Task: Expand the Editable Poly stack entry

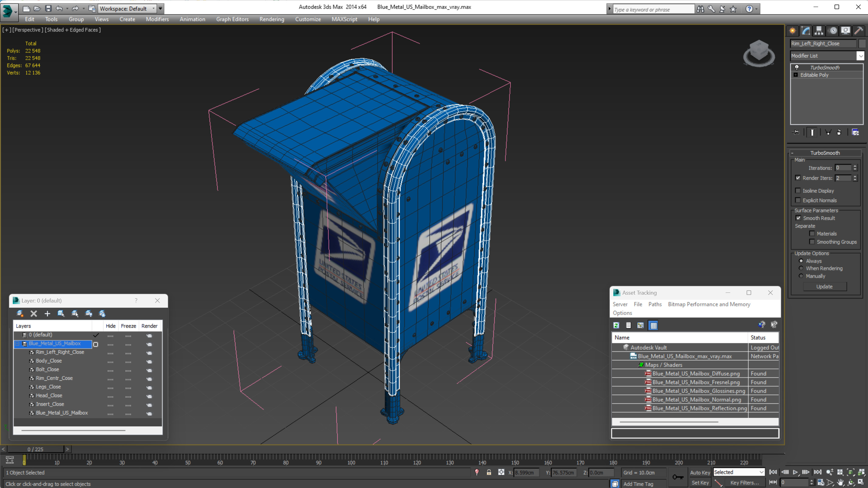Action: (x=796, y=75)
